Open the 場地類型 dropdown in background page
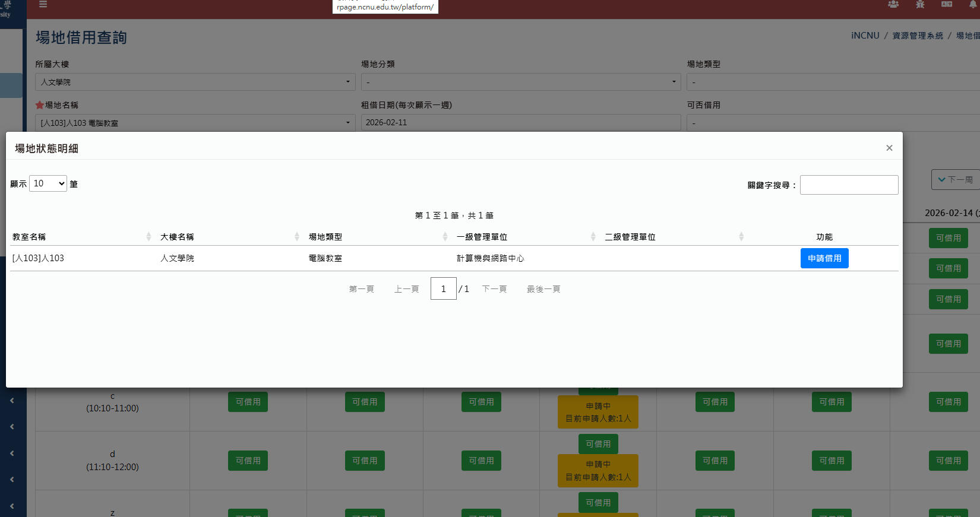Viewport: 980px width, 517px height. [x=833, y=82]
